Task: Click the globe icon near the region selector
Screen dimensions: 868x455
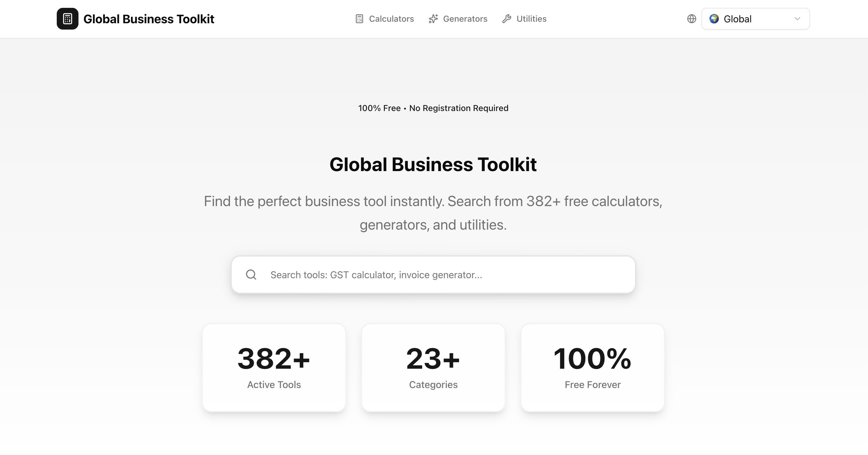Action: 691,19
